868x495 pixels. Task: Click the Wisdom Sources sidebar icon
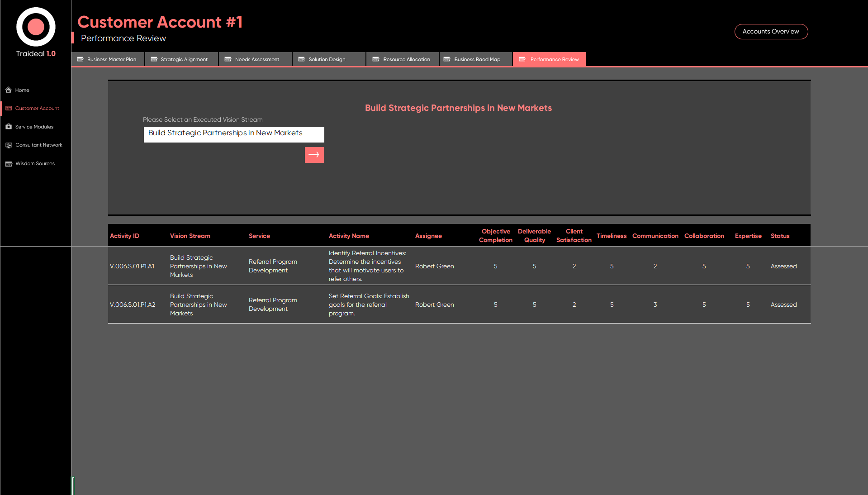(9, 164)
